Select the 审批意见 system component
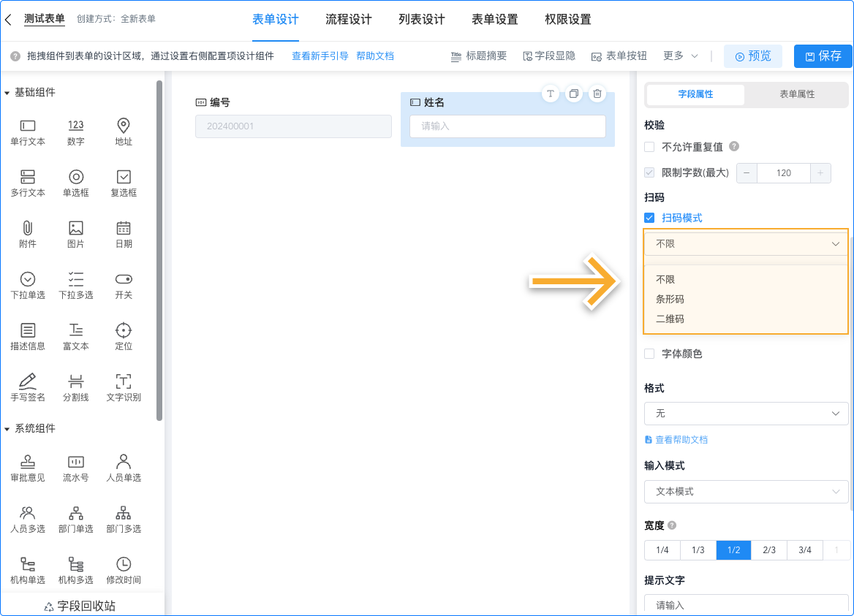 pos(28,466)
